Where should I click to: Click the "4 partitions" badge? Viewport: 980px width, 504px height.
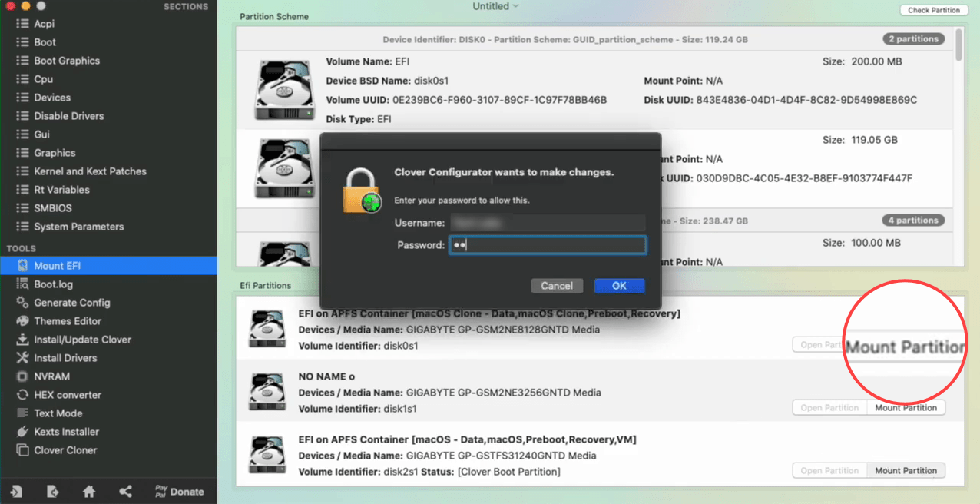pos(914,220)
